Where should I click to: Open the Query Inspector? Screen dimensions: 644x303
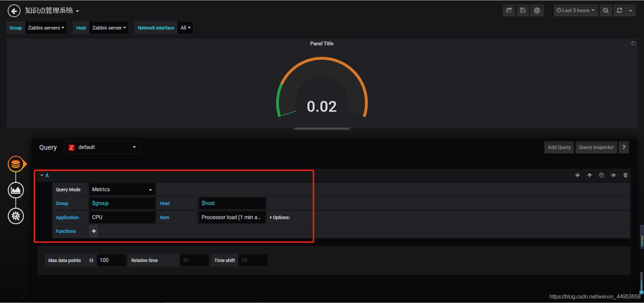click(596, 147)
